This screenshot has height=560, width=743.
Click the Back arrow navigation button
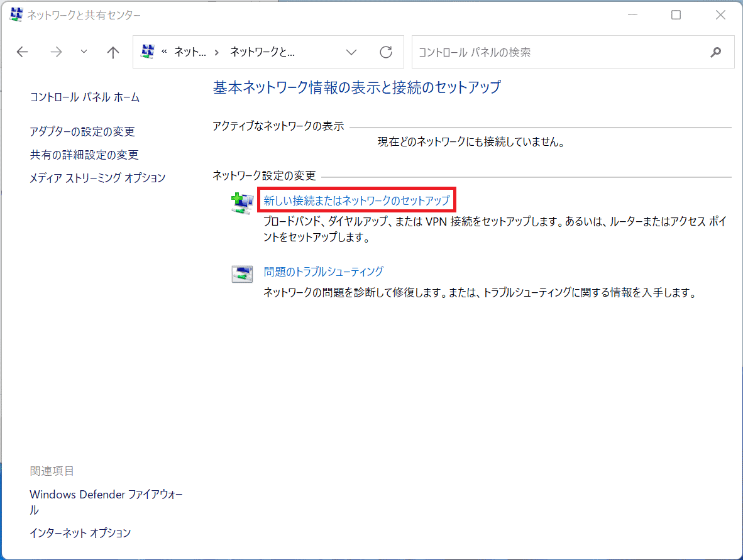pyautogui.click(x=23, y=52)
